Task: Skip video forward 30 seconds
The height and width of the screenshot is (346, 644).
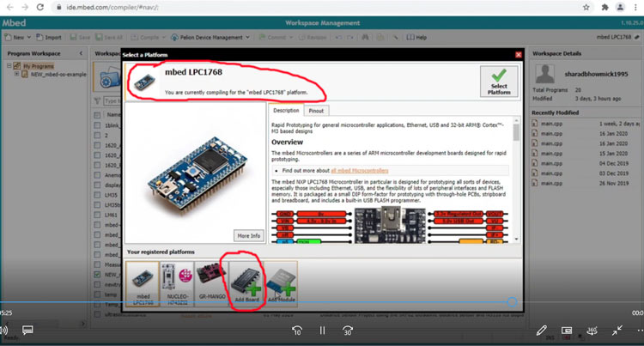Action: click(x=348, y=331)
